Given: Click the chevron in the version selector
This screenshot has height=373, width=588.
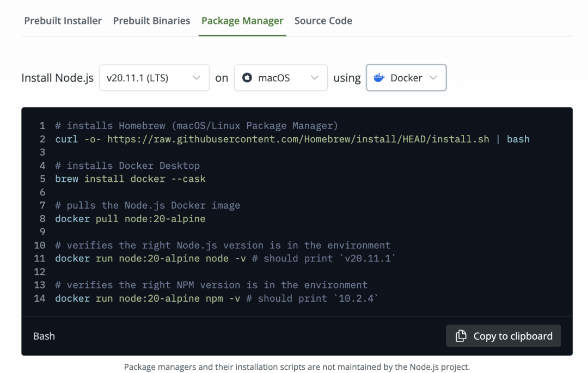Looking at the screenshot, I should click(x=196, y=78).
